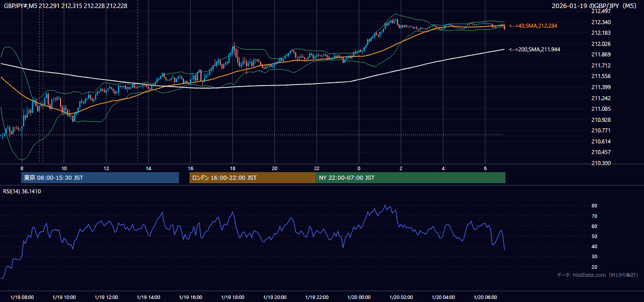Click the price axis value 212.183
The height and width of the screenshot is (302, 644).
point(601,33)
